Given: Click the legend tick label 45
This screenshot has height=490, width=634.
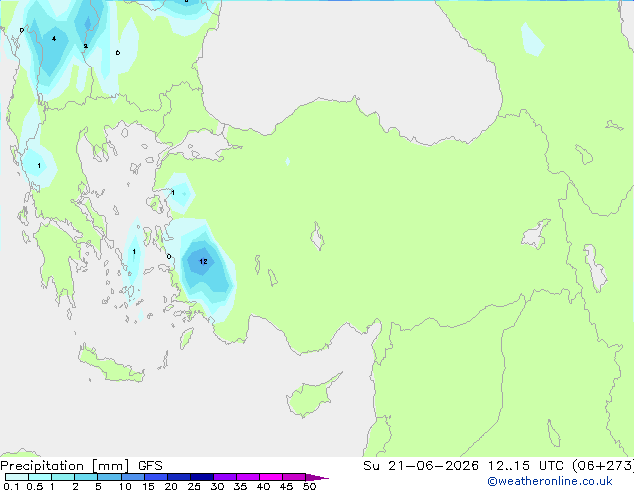Looking at the screenshot, I should (x=286, y=486).
